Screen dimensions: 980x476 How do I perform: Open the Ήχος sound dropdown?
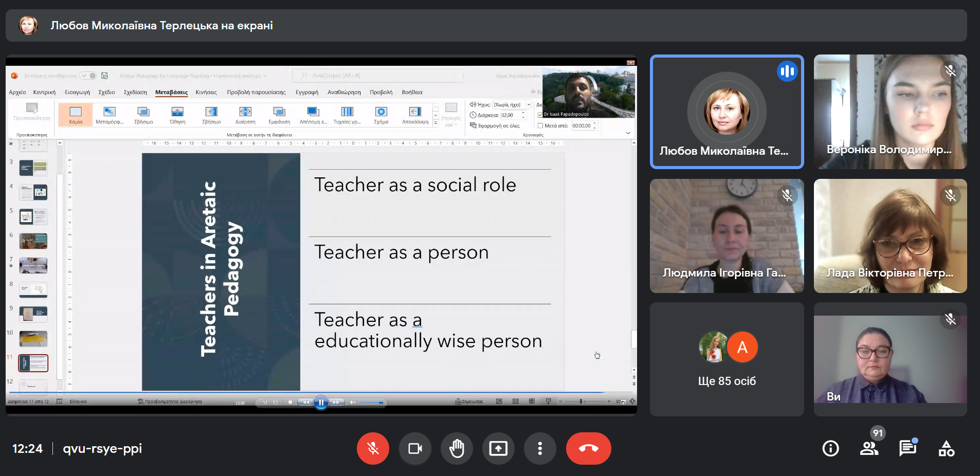tap(529, 105)
